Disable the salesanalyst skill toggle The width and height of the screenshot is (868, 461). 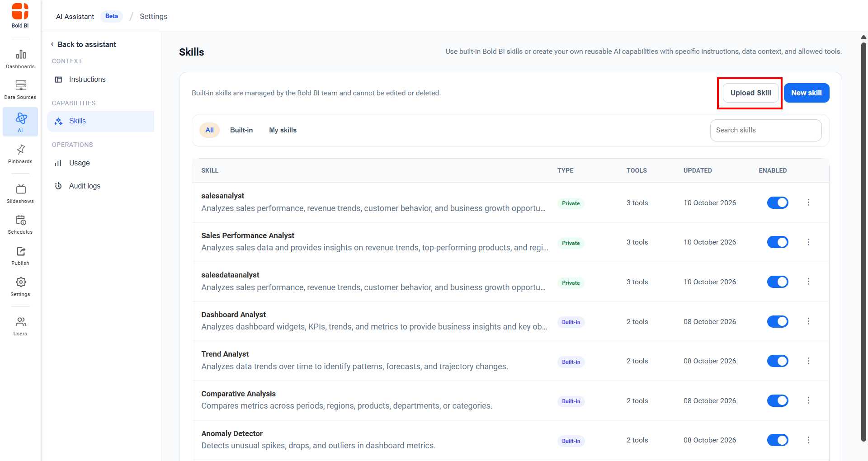pos(778,203)
